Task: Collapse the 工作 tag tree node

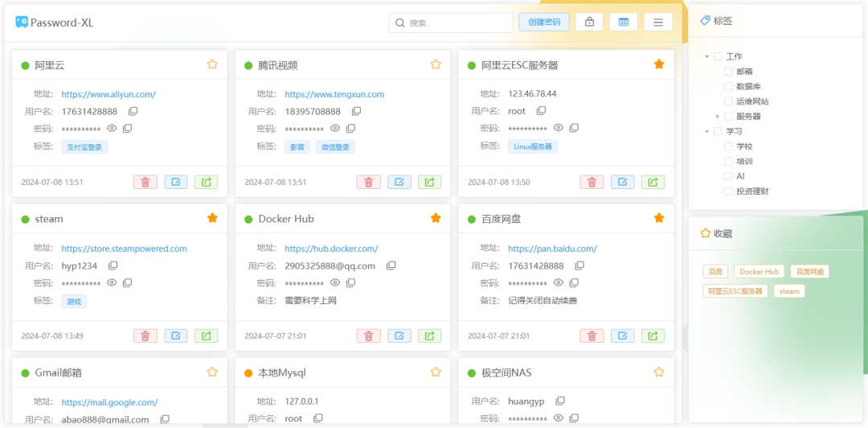Action: pyautogui.click(x=707, y=57)
